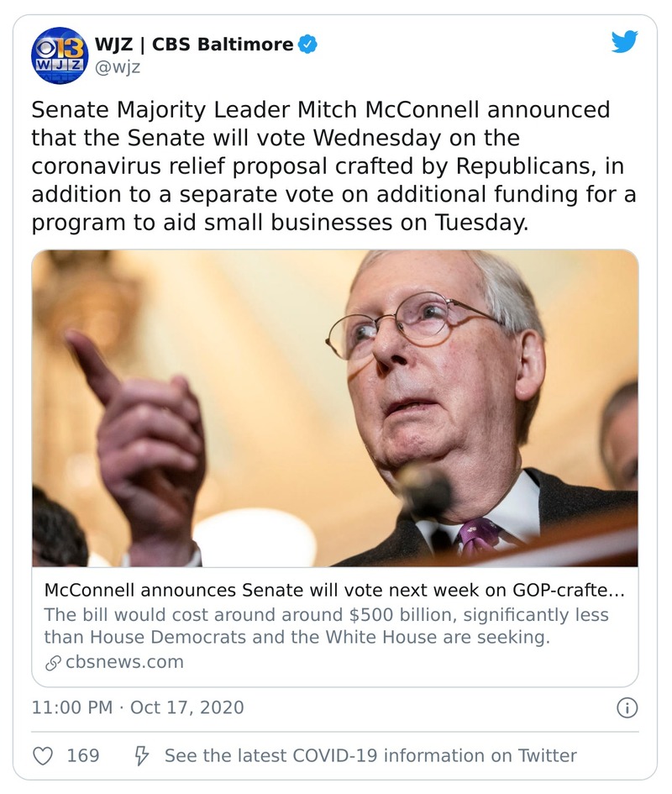See the latest COVID-19 information link
This screenshot has width=672, height=794.
pos(370,755)
